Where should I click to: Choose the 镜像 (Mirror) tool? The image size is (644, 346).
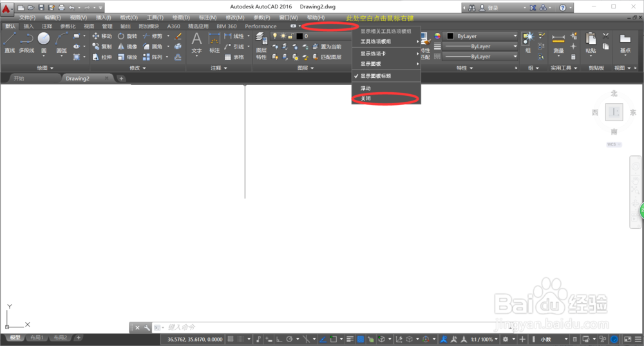pyautogui.click(x=128, y=46)
